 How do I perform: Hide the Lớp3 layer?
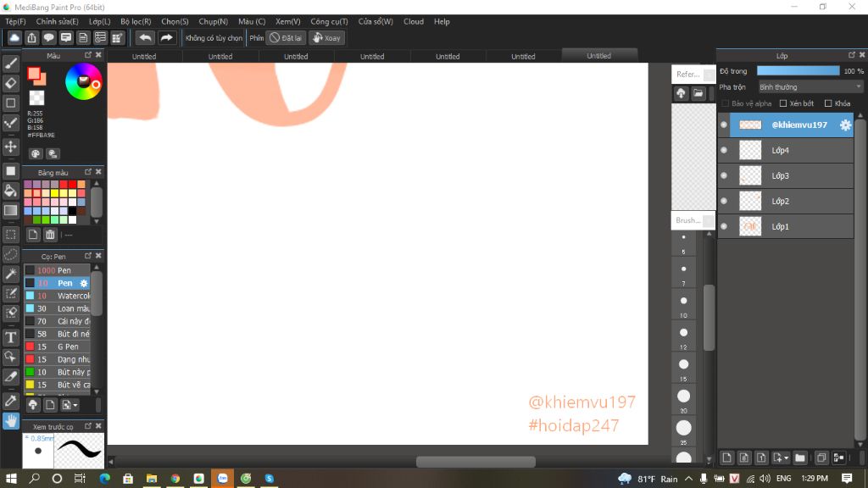click(724, 175)
